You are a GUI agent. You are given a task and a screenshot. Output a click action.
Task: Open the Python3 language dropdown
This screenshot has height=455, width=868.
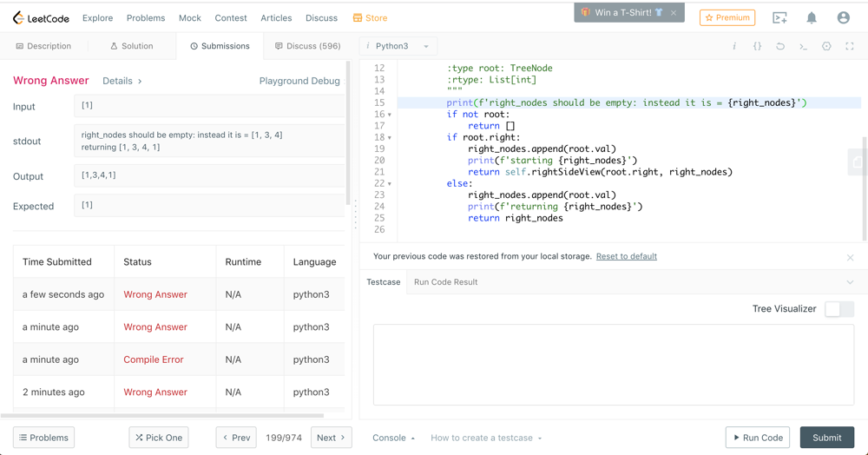[x=398, y=46]
